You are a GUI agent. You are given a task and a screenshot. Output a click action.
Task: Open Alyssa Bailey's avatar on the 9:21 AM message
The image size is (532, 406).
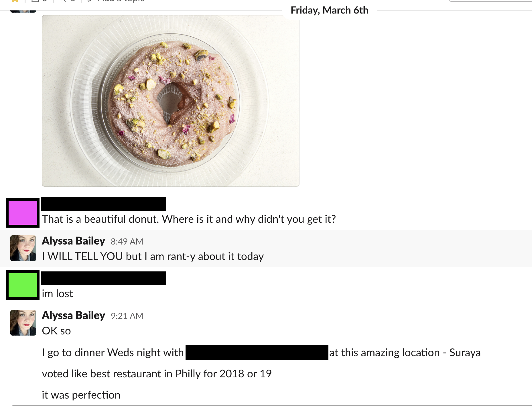pos(23,323)
